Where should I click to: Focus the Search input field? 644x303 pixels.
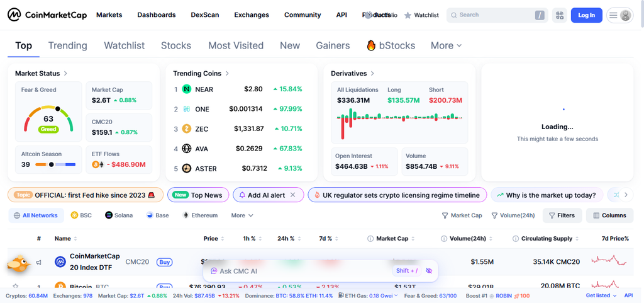tap(497, 15)
